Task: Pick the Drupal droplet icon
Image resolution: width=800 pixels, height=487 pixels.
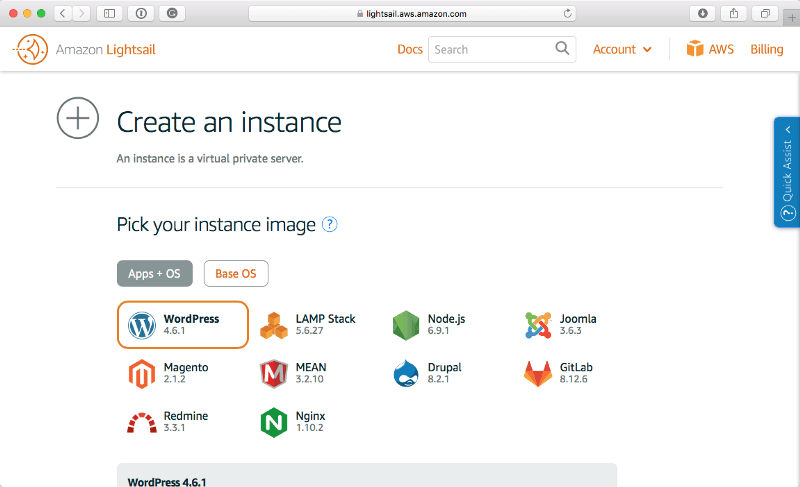Action: click(405, 374)
